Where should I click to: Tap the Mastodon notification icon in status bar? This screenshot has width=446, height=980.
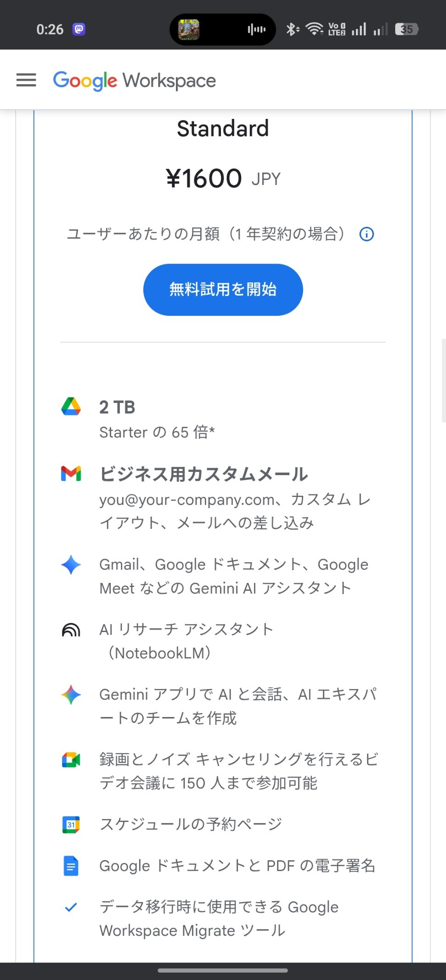click(79, 29)
